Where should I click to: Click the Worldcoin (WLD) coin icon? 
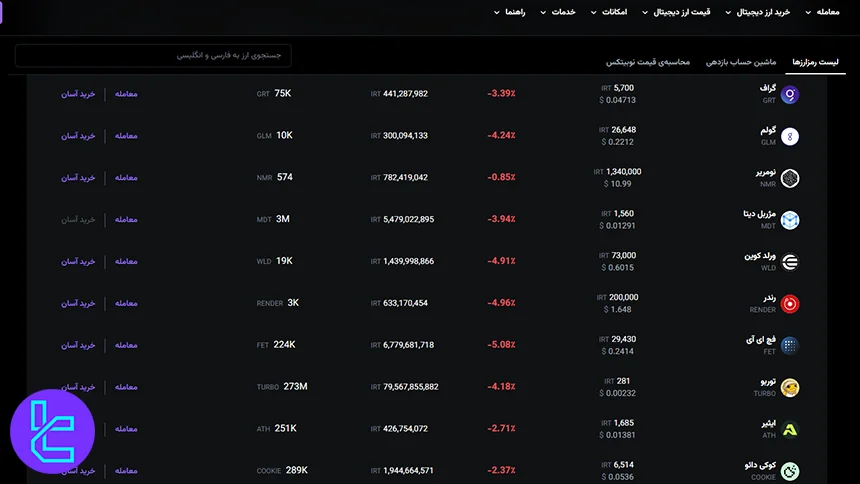(790, 262)
